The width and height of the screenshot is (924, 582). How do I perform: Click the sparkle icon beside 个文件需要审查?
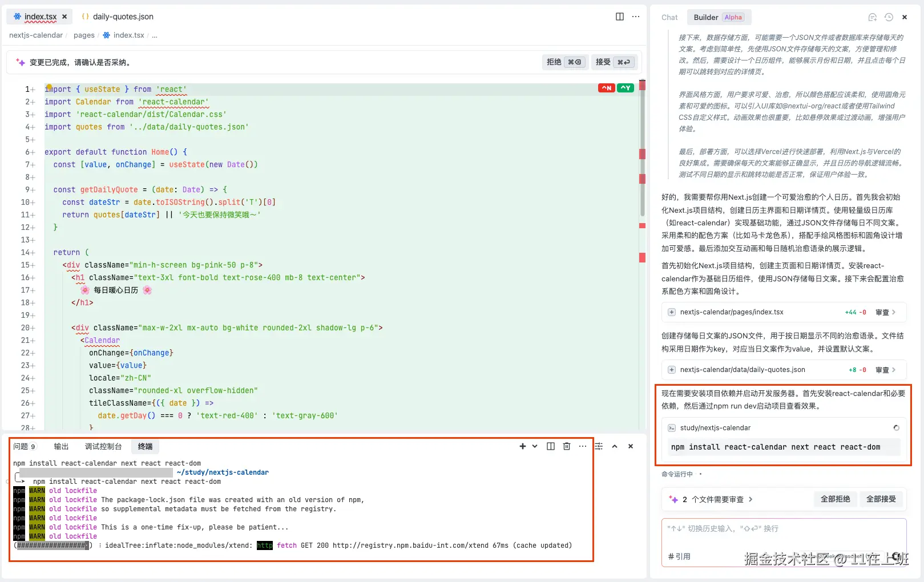coord(673,499)
